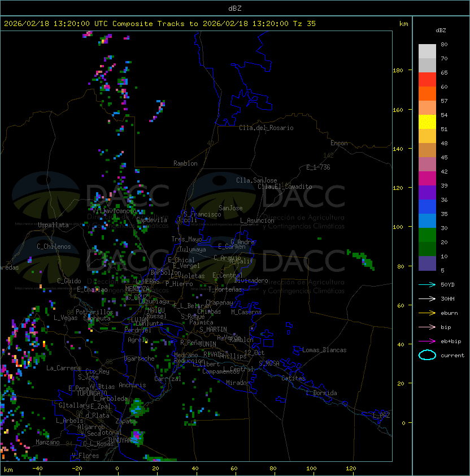Click the 'dBZ' heading above the color scale
This screenshot has height=476, width=470.
coord(441,31)
